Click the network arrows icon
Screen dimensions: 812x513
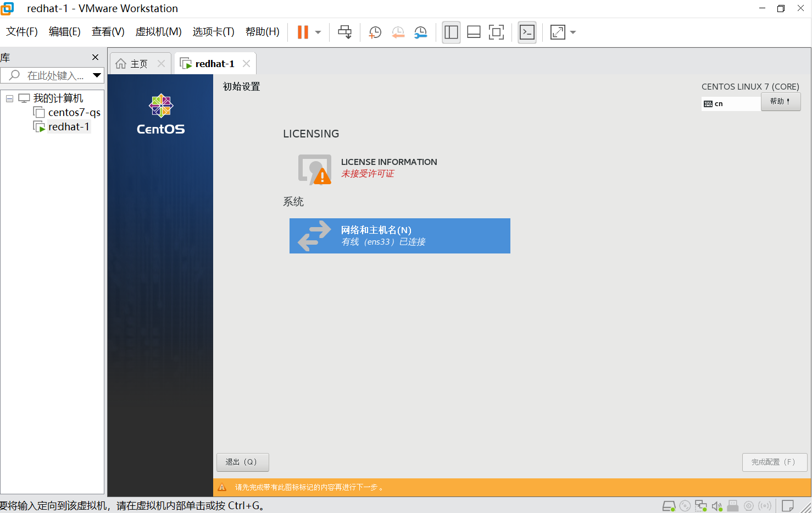[314, 236]
